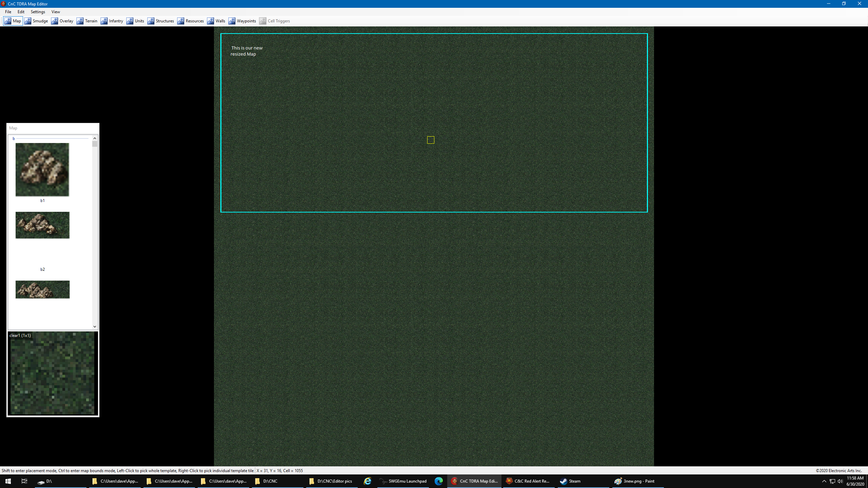Screen dimensions: 868x488
Task: Select the Units tool
Action: (x=135, y=21)
